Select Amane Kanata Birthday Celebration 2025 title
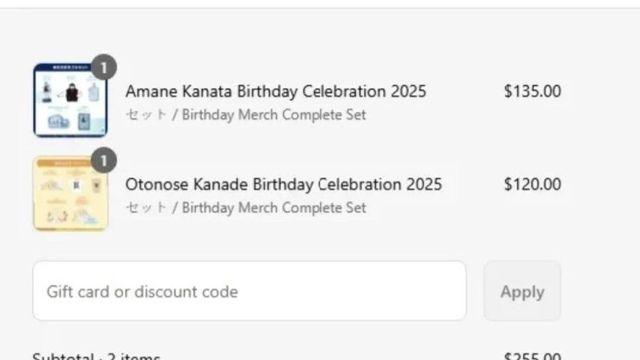 [x=276, y=91]
